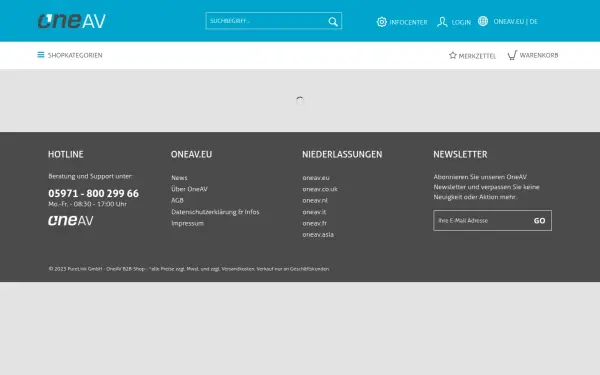This screenshot has width=600, height=375.
Task: Visit the oneav.nl branch link
Action: (315, 201)
